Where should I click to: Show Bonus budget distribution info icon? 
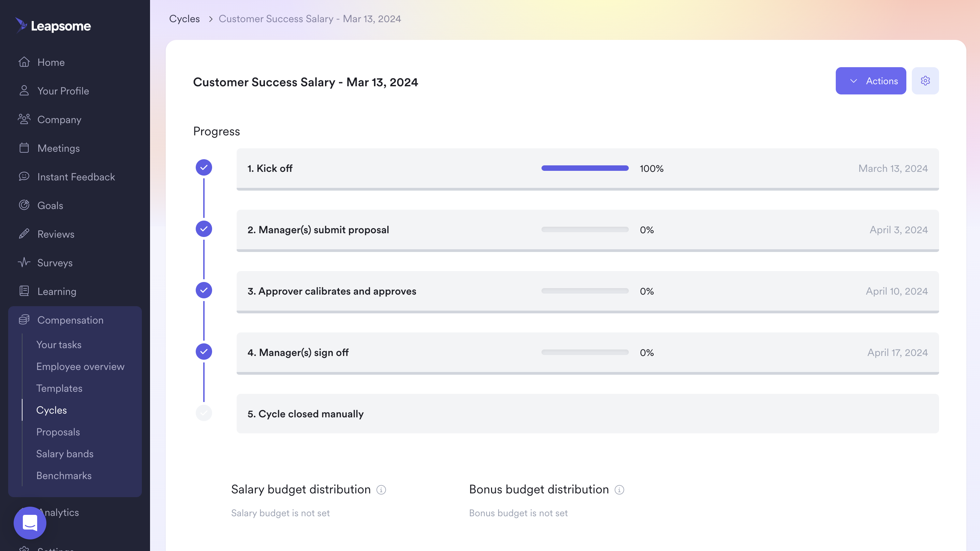pyautogui.click(x=619, y=490)
